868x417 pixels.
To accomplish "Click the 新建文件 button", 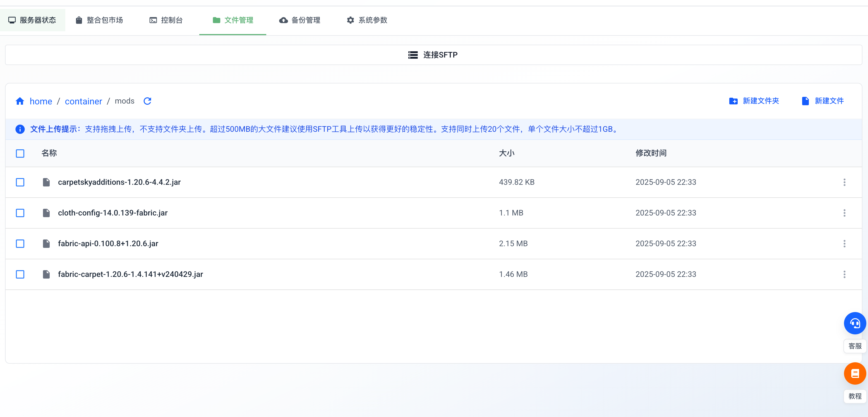I will (823, 101).
